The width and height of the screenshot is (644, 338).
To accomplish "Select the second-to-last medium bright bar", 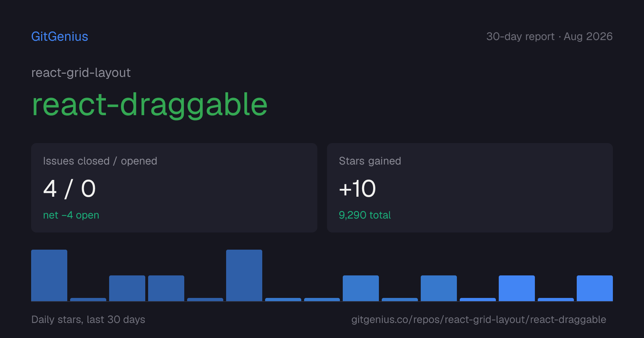I will tap(517, 288).
